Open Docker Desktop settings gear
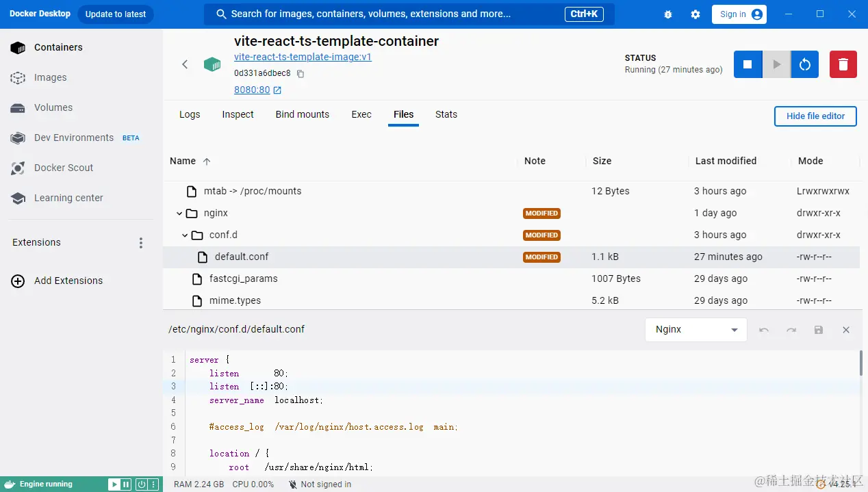The image size is (868, 492). pyautogui.click(x=695, y=14)
